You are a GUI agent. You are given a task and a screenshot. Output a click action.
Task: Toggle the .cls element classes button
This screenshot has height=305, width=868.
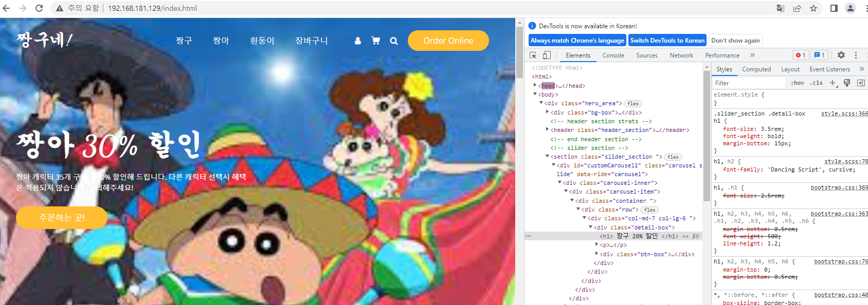tap(816, 83)
